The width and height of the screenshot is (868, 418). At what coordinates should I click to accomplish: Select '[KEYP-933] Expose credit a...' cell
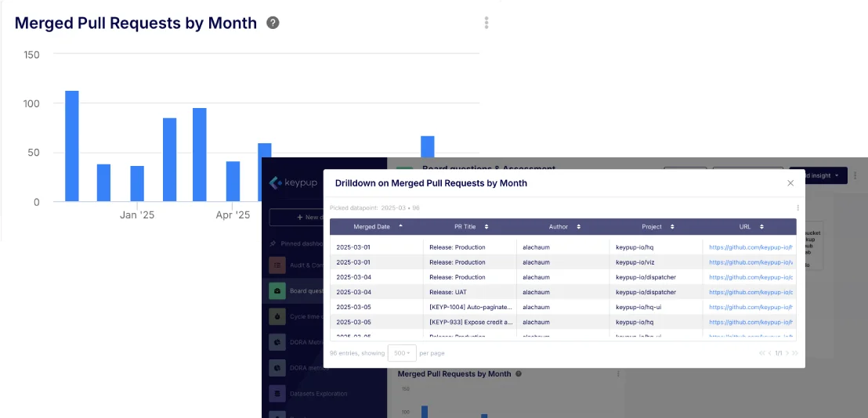coord(471,322)
